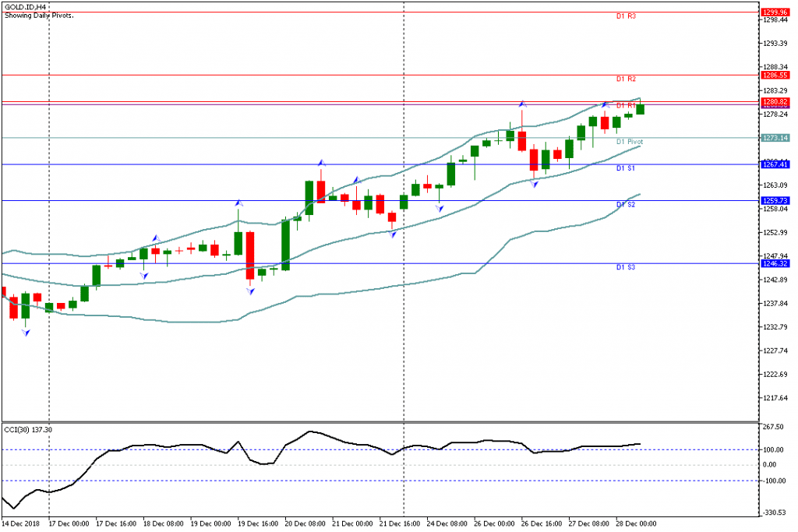Click the tall green candle crossing the S3 line

(x=285, y=245)
